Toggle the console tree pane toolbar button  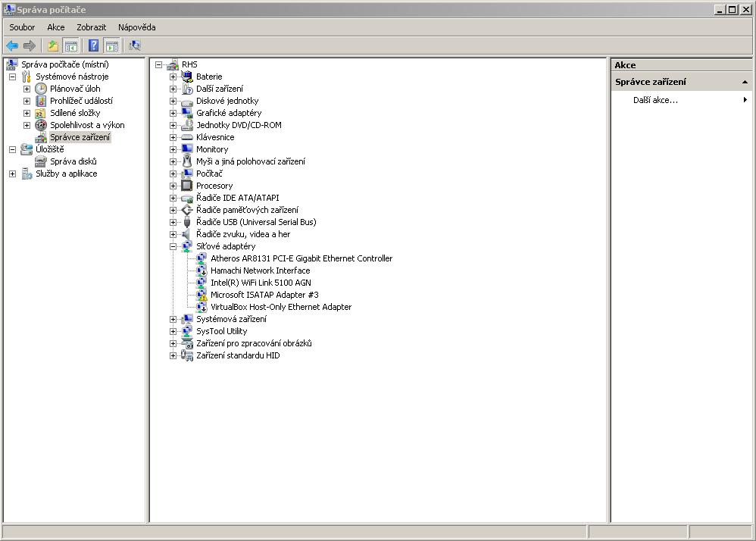click(x=70, y=45)
